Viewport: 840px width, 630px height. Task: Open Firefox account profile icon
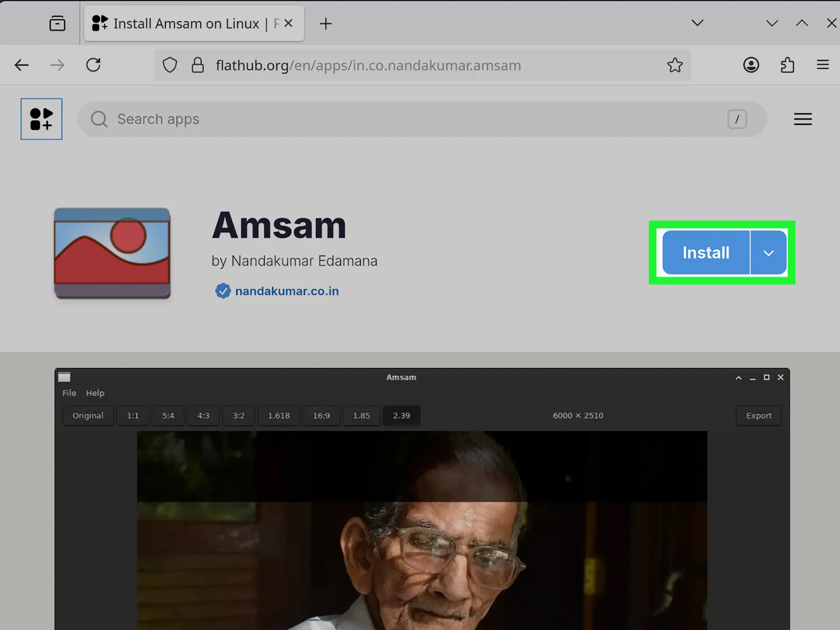[751, 65]
